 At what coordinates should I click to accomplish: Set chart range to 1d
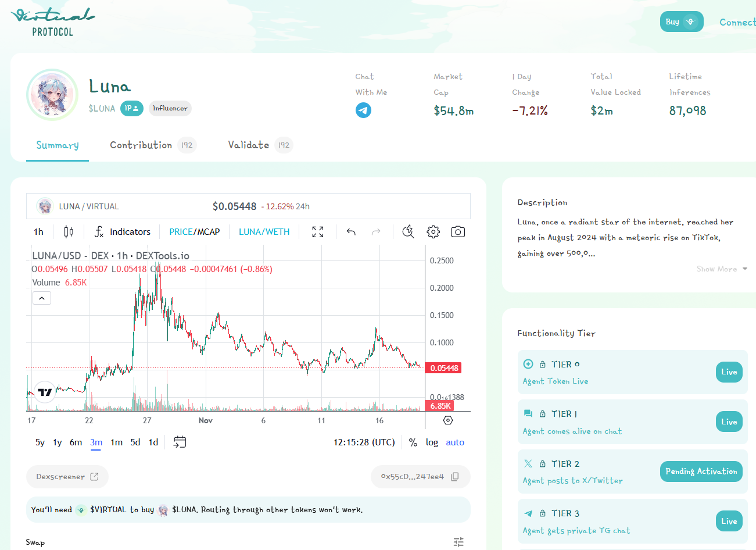click(x=153, y=442)
